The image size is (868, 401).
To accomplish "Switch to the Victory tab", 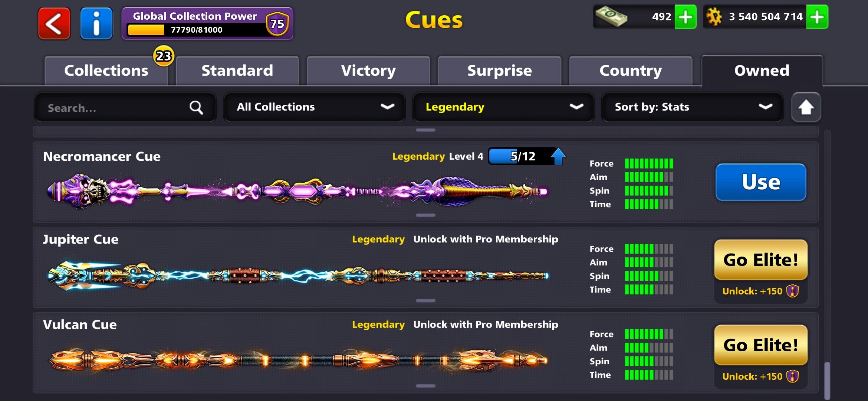I will (368, 71).
